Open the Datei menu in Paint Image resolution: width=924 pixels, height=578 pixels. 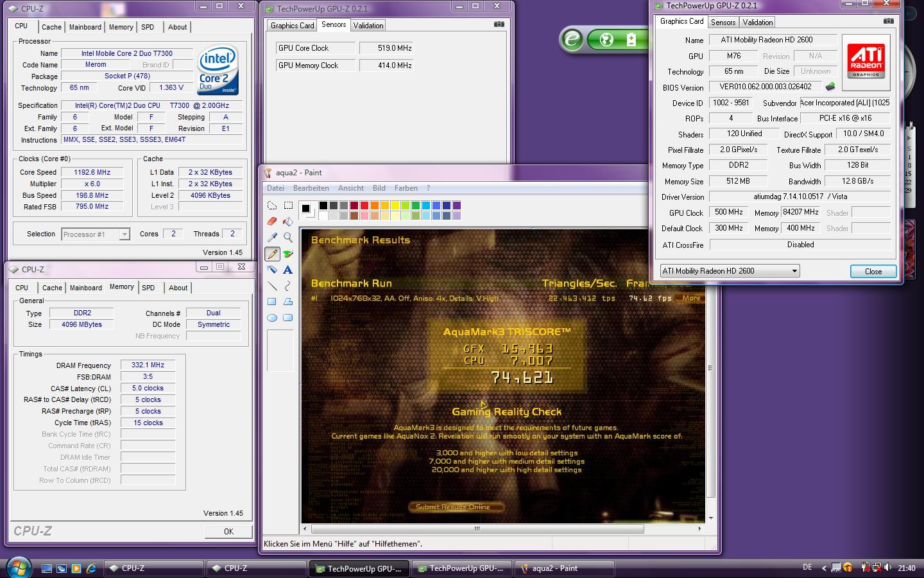(275, 188)
